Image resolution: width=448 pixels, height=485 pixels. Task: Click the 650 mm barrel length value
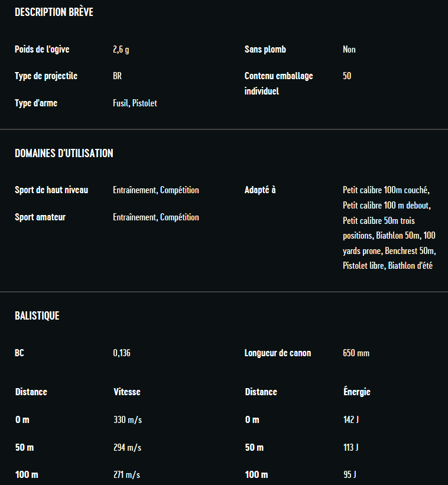click(x=356, y=353)
